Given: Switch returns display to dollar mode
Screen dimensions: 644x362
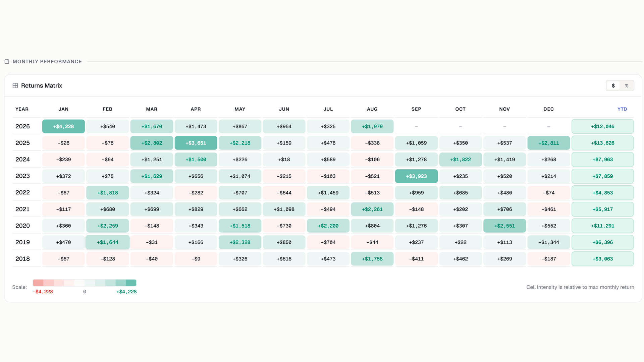Looking at the screenshot, I should [613, 86].
